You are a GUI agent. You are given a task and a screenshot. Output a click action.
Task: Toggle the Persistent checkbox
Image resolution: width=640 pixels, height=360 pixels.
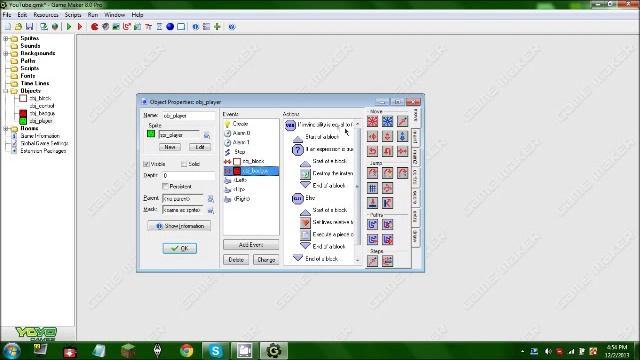pyautogui.click(x=165, y=187)
